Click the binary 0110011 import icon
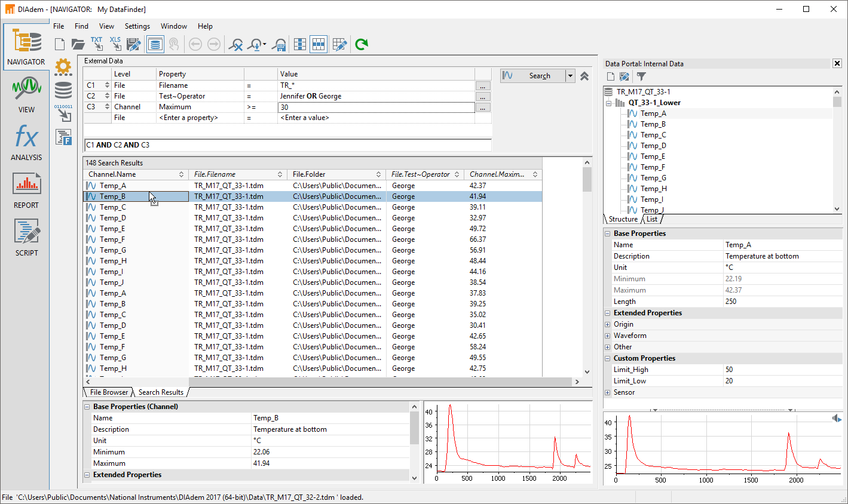This screenshot has width=848, height=504. tap(63, 113)
